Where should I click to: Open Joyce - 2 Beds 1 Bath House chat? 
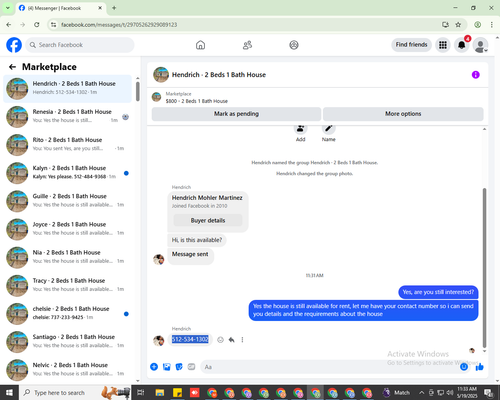pyautogui.click(x=68, y=229)
